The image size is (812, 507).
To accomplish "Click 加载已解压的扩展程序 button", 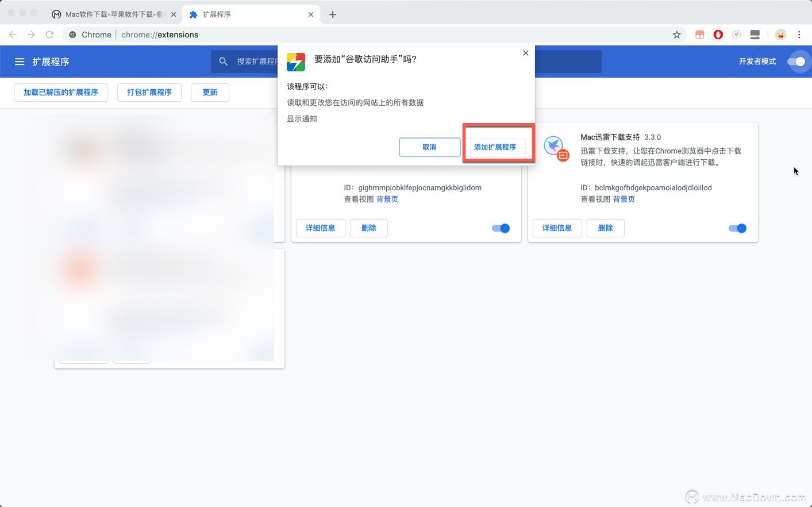I will 61,93.
